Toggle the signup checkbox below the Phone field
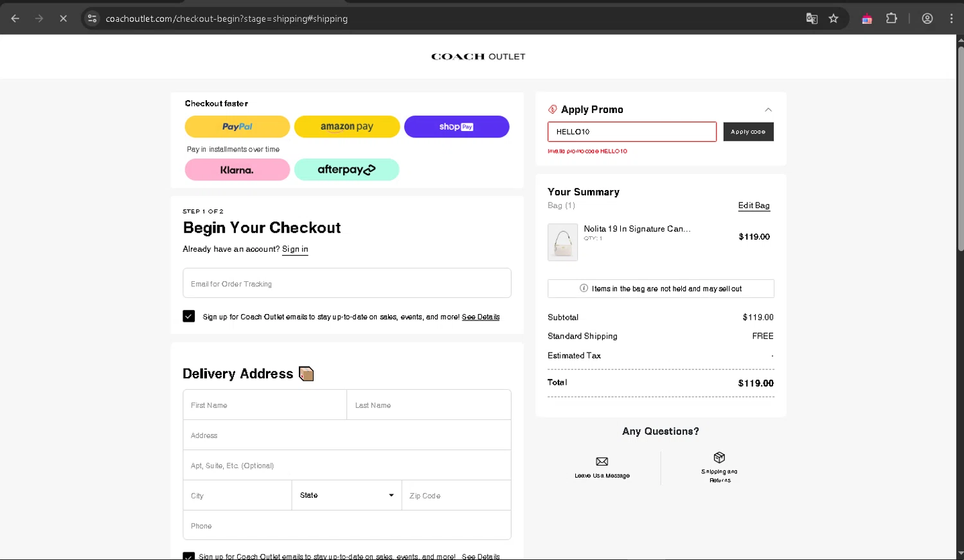Screen dimensions: 964x560 (189, 556)
